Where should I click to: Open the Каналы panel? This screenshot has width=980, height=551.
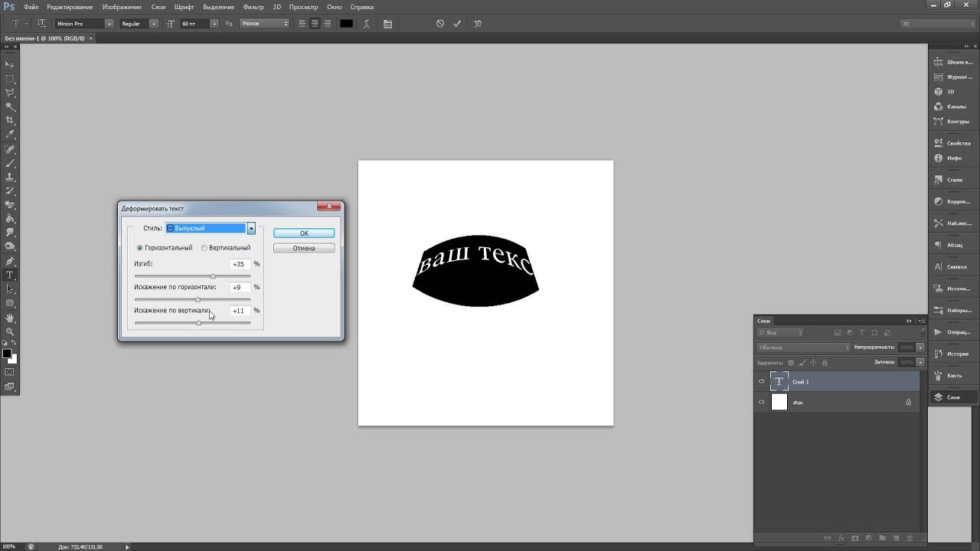(x=953, y=106)
